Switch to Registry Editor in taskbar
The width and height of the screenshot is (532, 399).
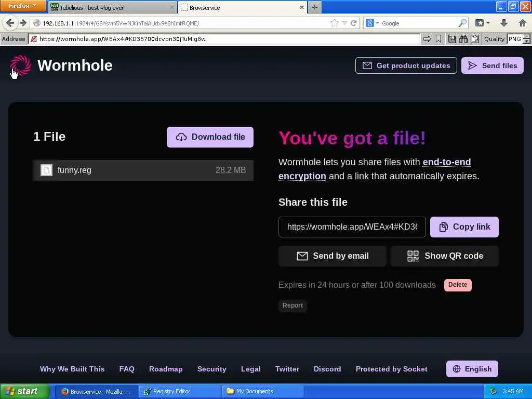point(180,392)
